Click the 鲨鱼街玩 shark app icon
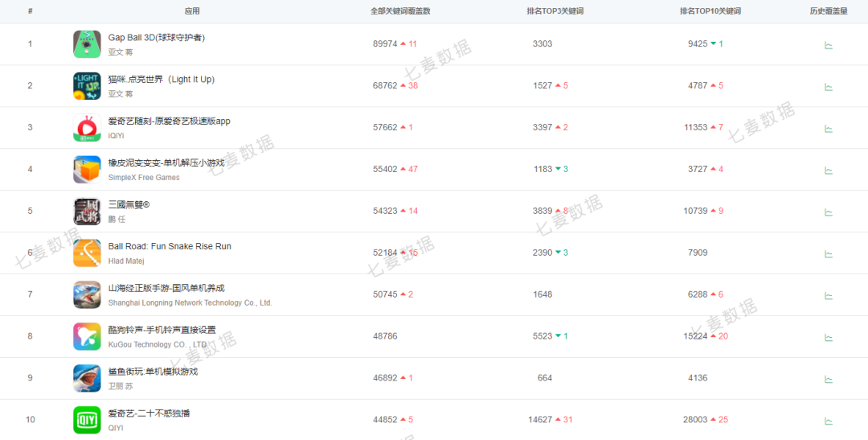 [x=87, y=379]
